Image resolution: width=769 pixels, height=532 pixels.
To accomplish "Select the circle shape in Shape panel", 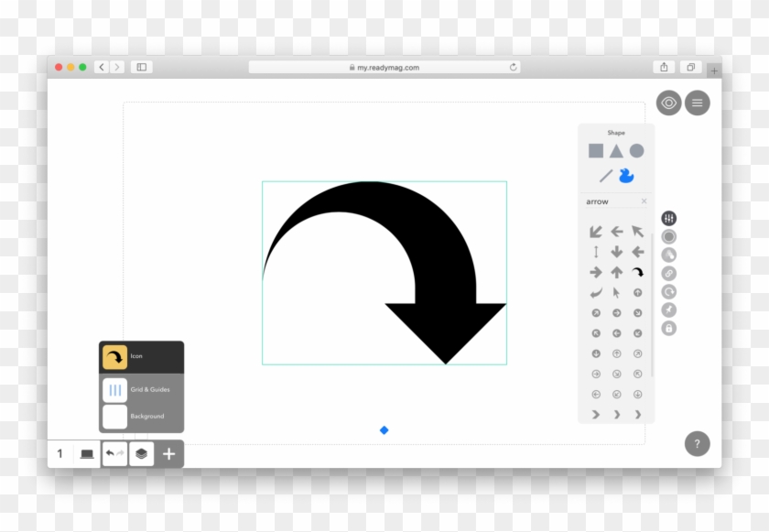I will 636,151.
